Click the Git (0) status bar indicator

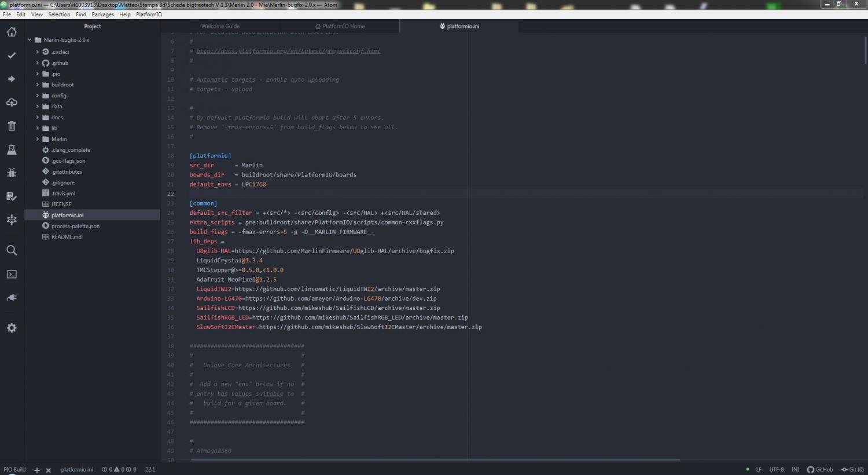tap(852, 469)
